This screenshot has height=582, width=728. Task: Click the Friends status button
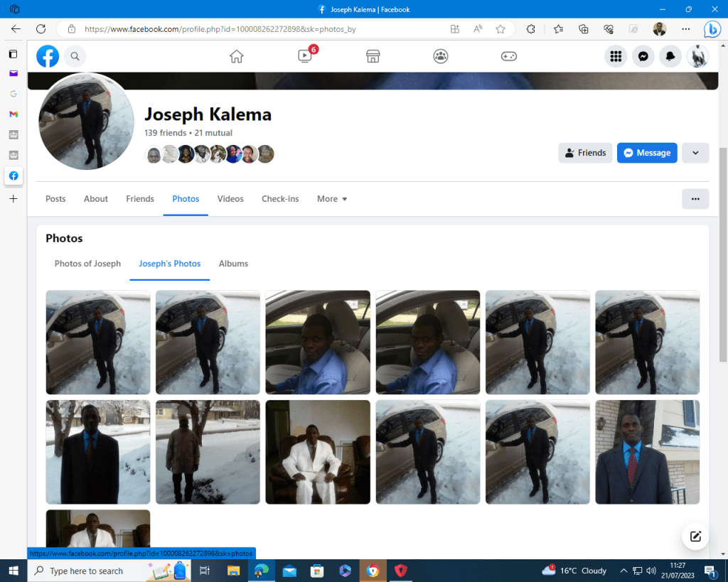click(x=585, y=153)
